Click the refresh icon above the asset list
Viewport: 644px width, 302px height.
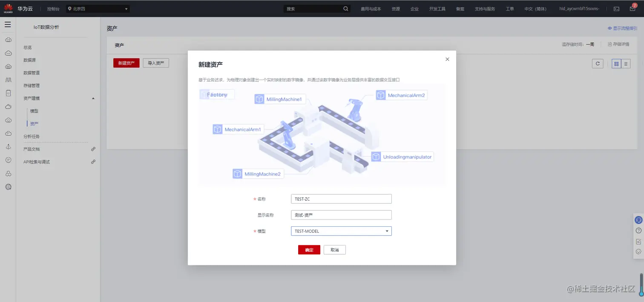point(597,63)
